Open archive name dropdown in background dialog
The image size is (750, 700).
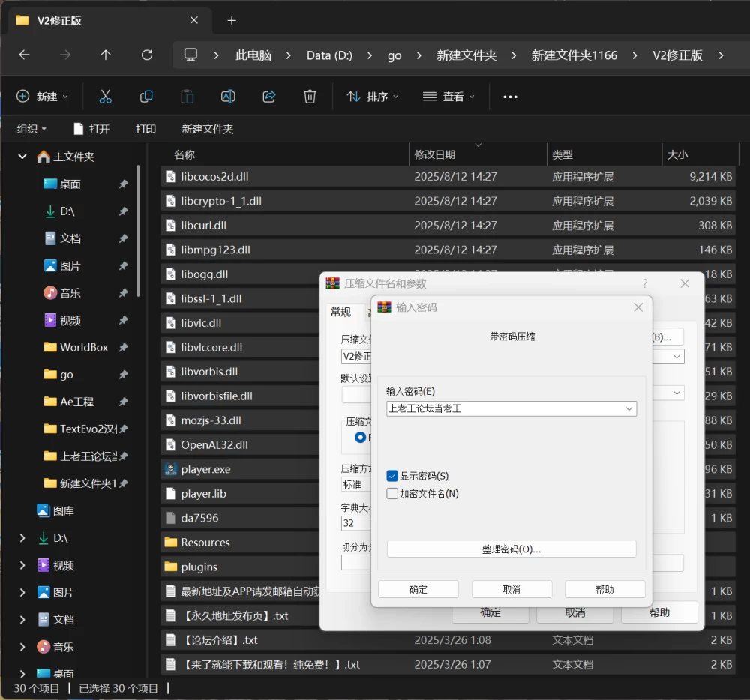[x=676, y=357]
